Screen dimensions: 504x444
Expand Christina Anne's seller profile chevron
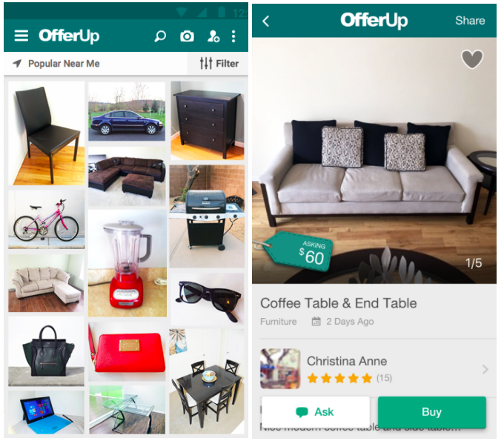[485, 369]
